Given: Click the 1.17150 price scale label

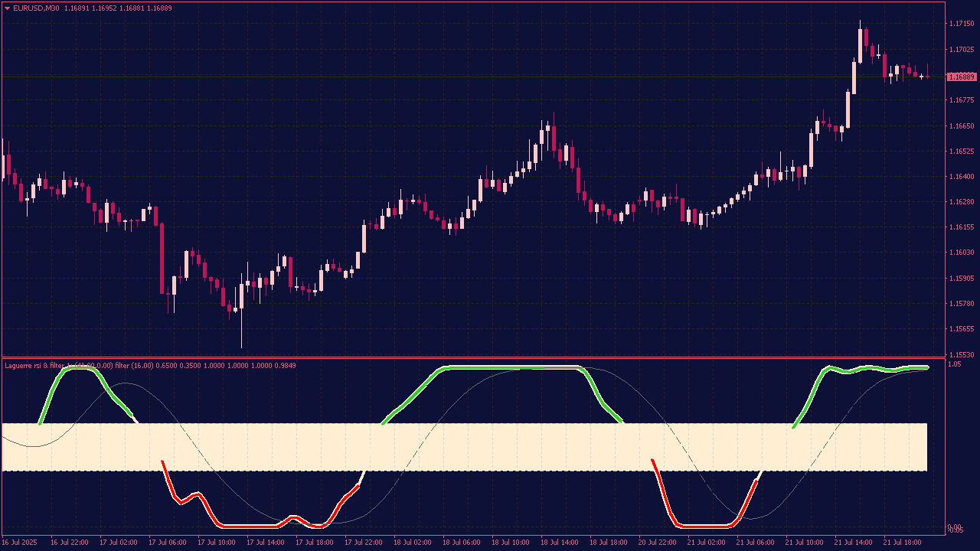Looking at the screenshot, I should coord(961,24).
